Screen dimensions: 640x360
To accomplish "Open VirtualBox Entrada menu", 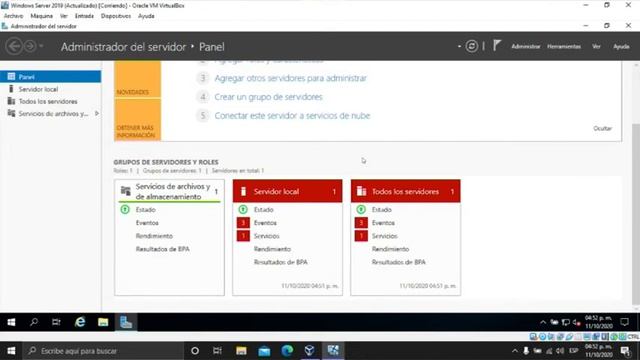I will [84, 16].
